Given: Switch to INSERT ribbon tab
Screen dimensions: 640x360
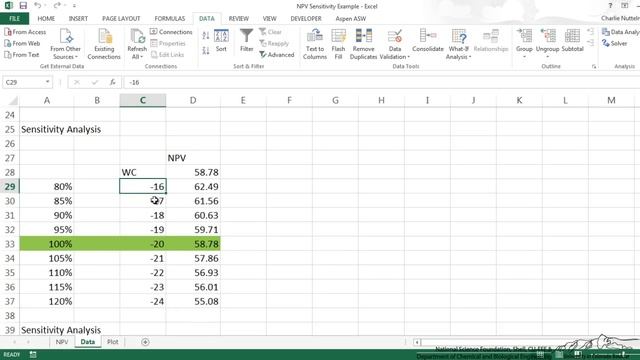Looking at the screenshot, I should tap(78, 18).
